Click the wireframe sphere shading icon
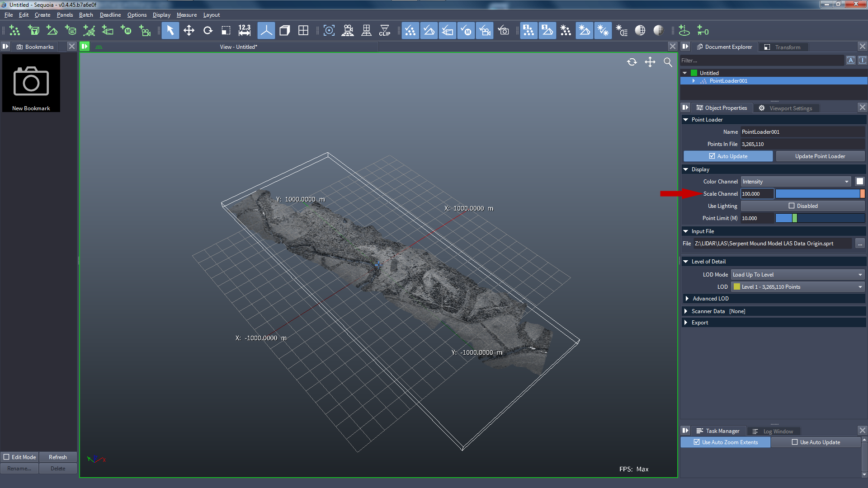The image size is (868, 488). pyautogui.click(x=640, y=31)
